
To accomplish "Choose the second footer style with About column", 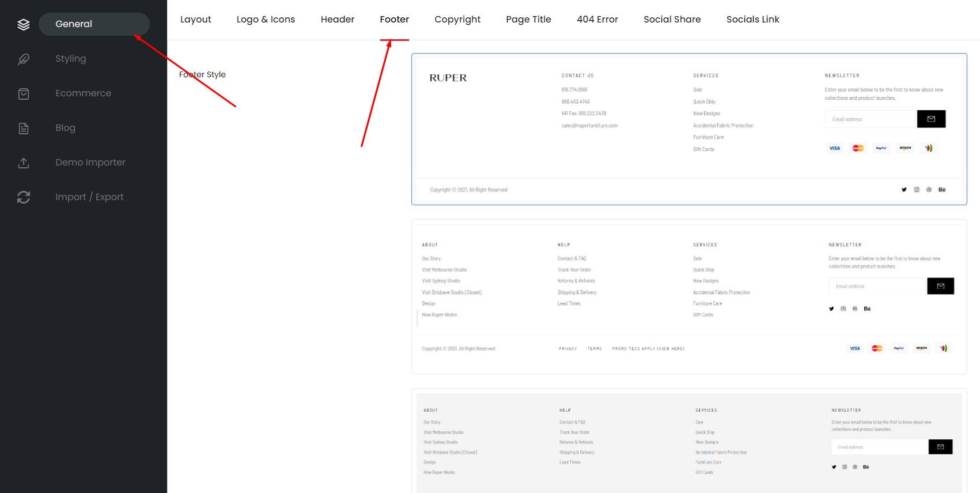I will tap(689, 296).
